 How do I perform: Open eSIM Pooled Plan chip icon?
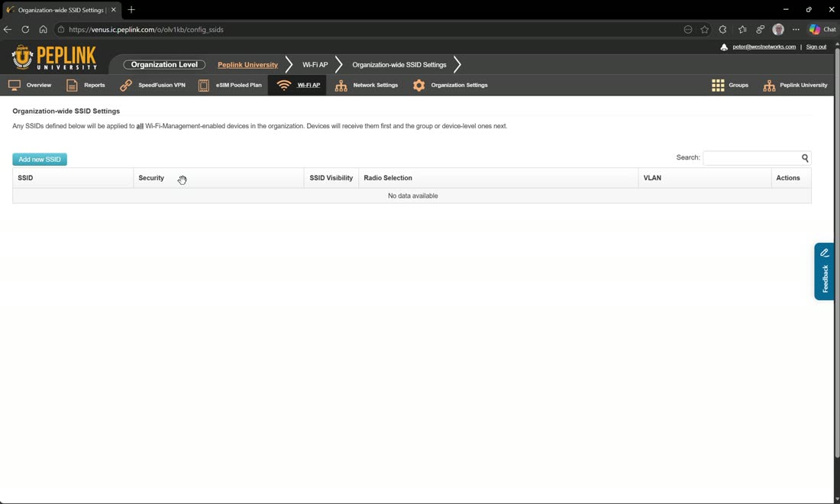coord(204,86)
